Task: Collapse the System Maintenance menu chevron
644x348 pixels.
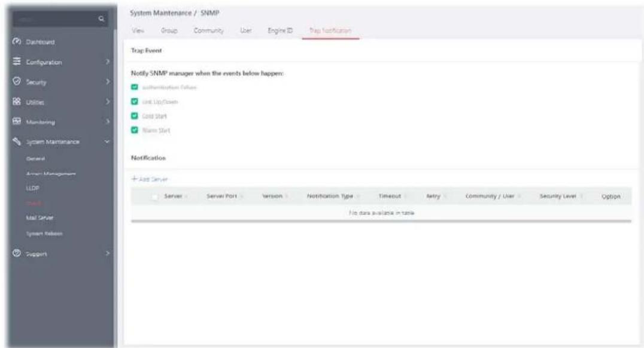Action: point(107,141)
